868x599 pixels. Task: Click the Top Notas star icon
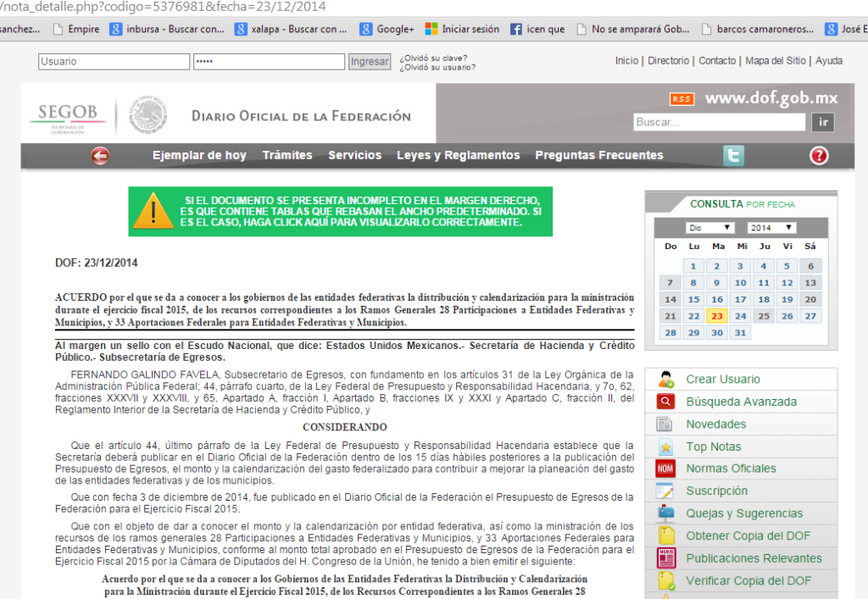(665, 446)
